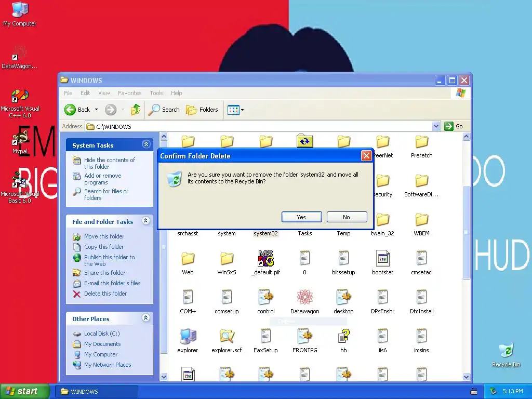Viewport: 532px width, 399px height.
Task: Select the WBEM folder icon
Action: [422, 220]
